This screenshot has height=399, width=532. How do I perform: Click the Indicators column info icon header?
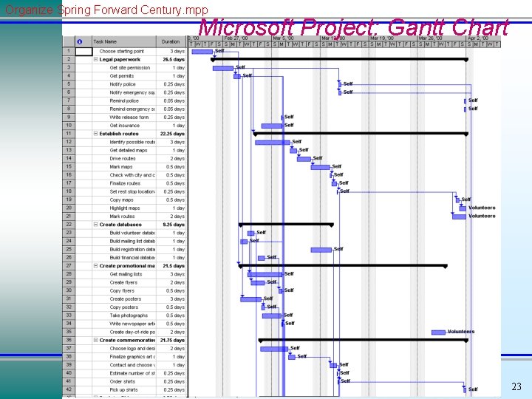point(79,41)
